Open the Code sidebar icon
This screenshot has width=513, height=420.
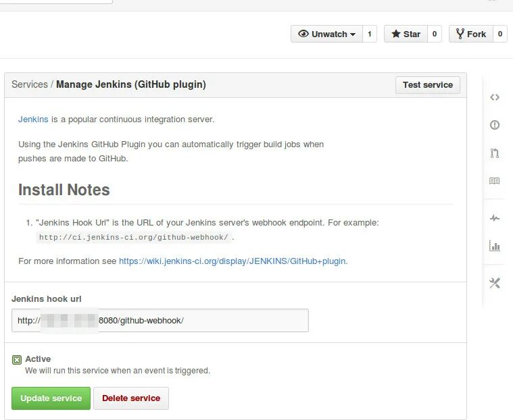(x=494, y=97)
